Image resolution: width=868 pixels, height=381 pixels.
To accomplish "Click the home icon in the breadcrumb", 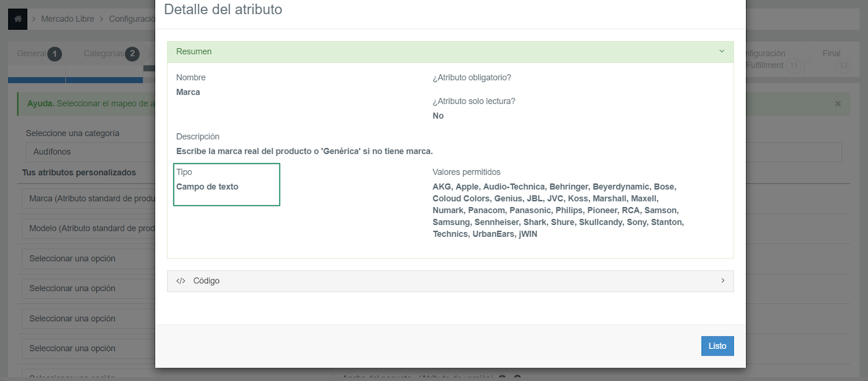I will pyautogui.click(x=17, y=19).
